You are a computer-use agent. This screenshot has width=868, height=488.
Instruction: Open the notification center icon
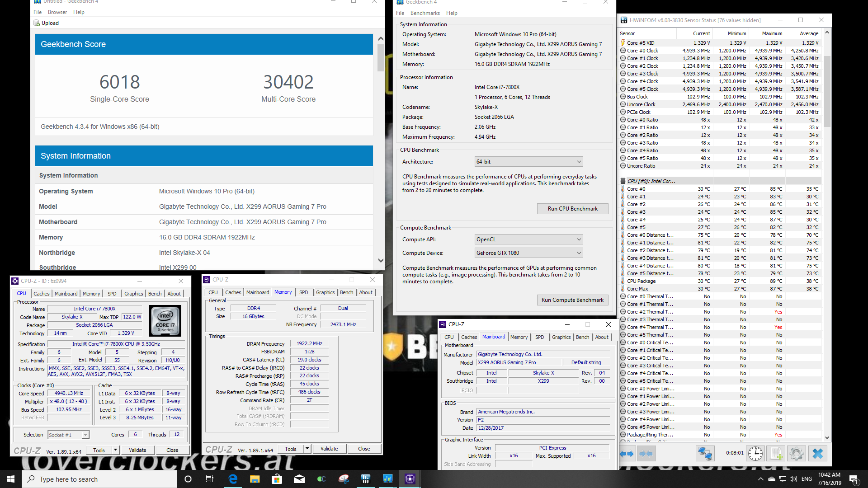[854, 479]
